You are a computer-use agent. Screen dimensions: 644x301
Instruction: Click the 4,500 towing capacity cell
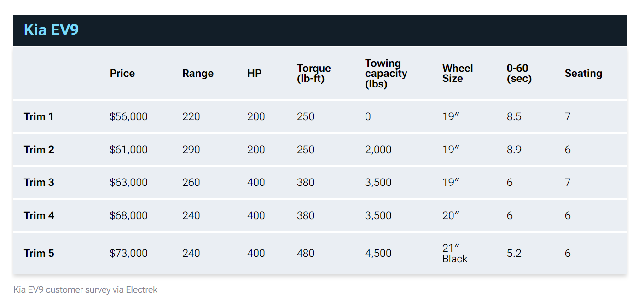coord(378,253)
